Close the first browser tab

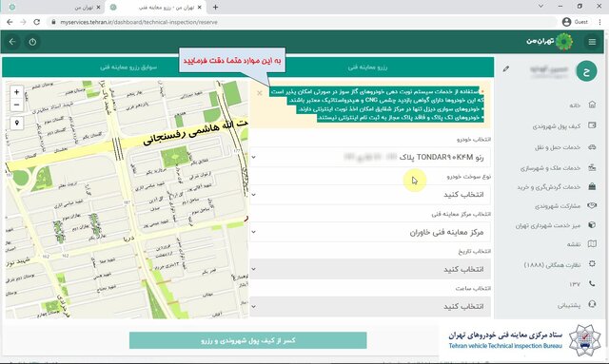pos(98,7)
